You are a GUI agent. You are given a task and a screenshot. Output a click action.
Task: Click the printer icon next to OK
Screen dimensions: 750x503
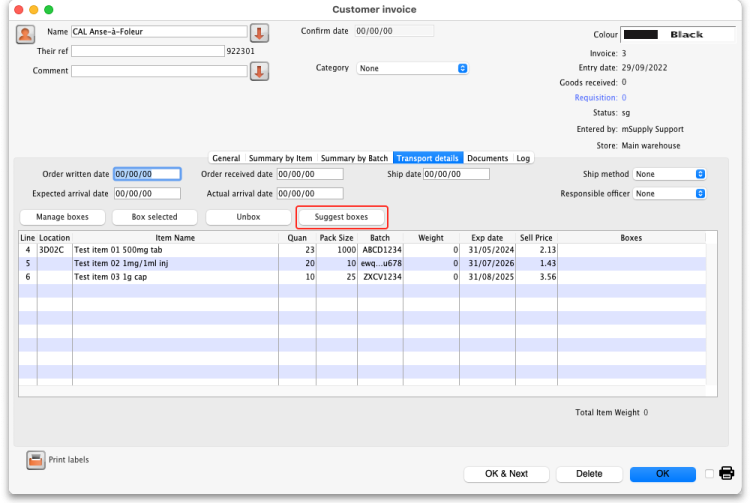tap(727, 473)
